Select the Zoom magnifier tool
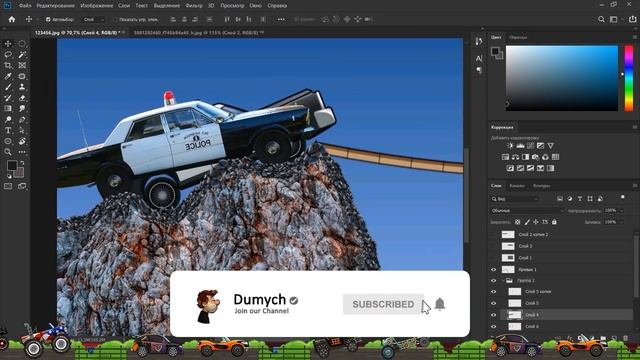This screenshot has width=640, height=360. click(x=8, y=152)
